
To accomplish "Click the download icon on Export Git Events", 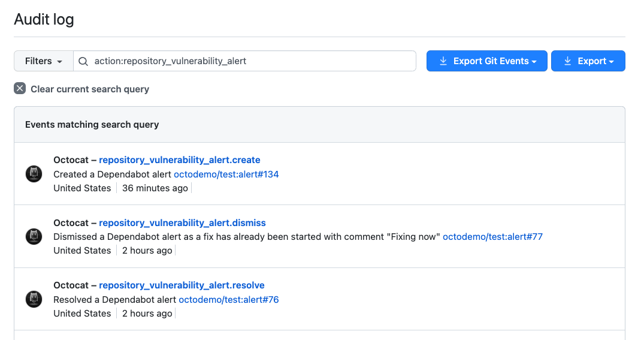I will click(443, 61).
